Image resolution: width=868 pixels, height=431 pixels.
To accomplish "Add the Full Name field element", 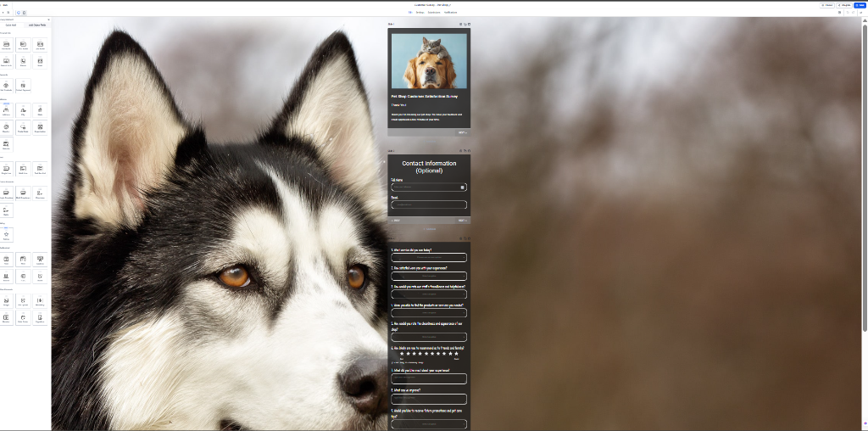I will coord(6,44).
